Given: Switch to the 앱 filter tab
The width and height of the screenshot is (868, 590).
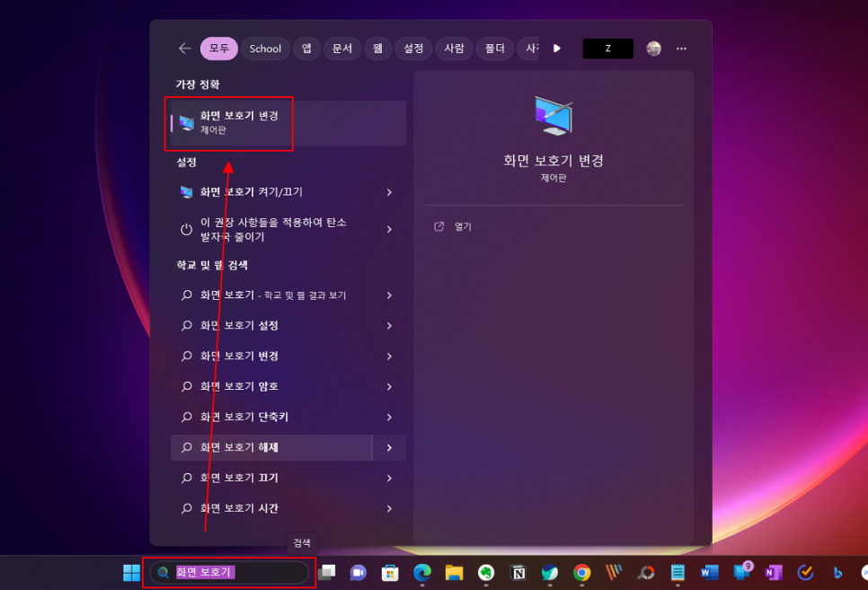Looking at the screenshot, I should pos(306,48).
